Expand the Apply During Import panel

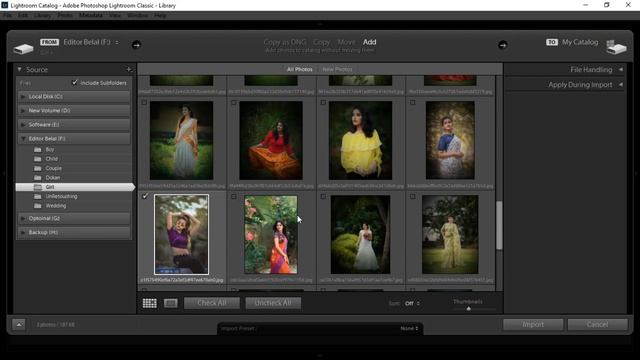pyautogui.click(x=621, y=84)
